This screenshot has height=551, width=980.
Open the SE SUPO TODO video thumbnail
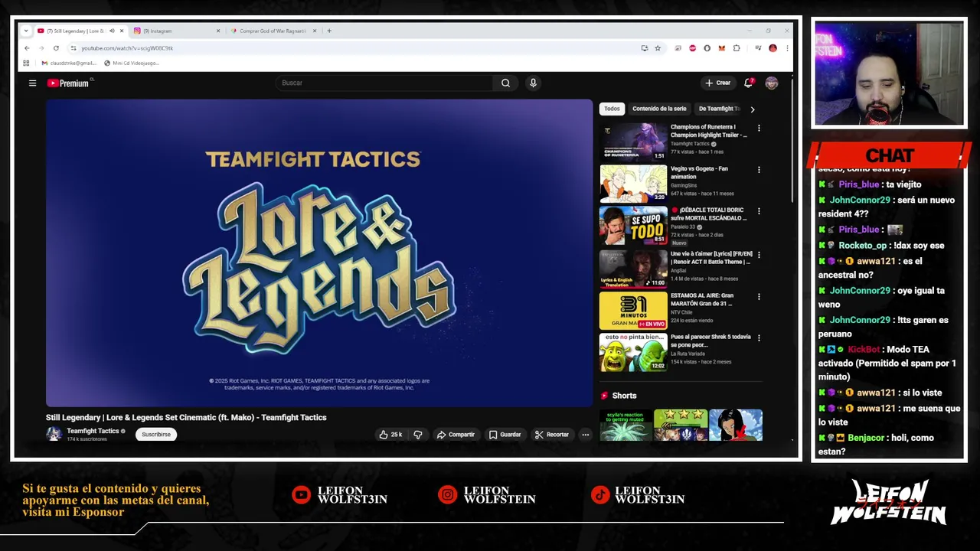[633, 224]
